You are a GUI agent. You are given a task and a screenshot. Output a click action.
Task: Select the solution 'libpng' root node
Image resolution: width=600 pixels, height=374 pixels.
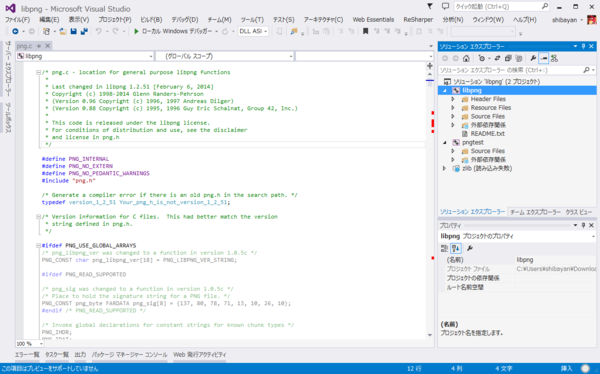pos(496,82)
